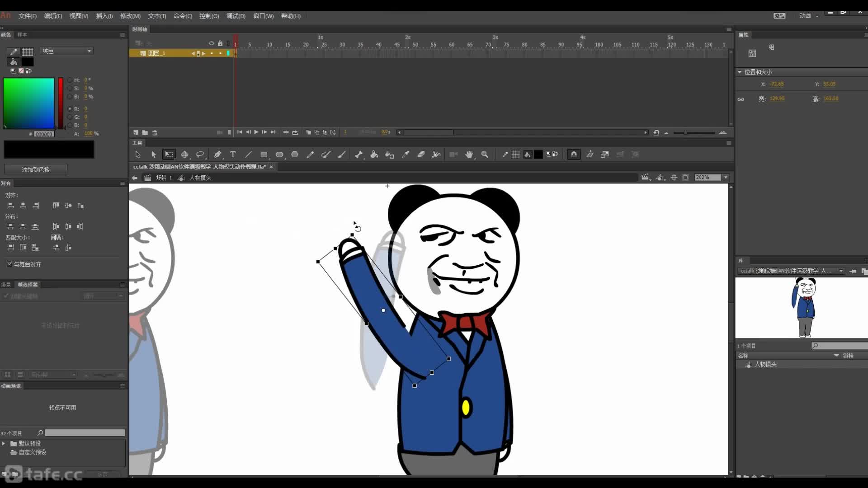This screenshot has height=488, width=868.
Task: Click the distribute horizontal center icon
Action: click(68, 226)
